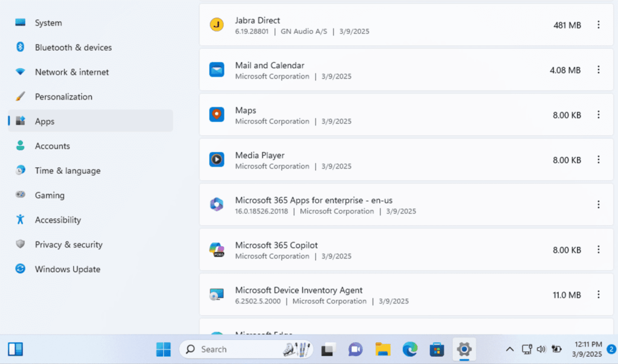Open Windows Update settings

(67, 269)
